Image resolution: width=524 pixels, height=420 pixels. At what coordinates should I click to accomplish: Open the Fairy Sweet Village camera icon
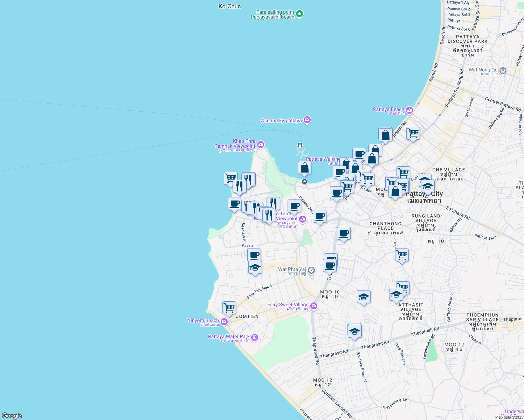coord(314,306)
